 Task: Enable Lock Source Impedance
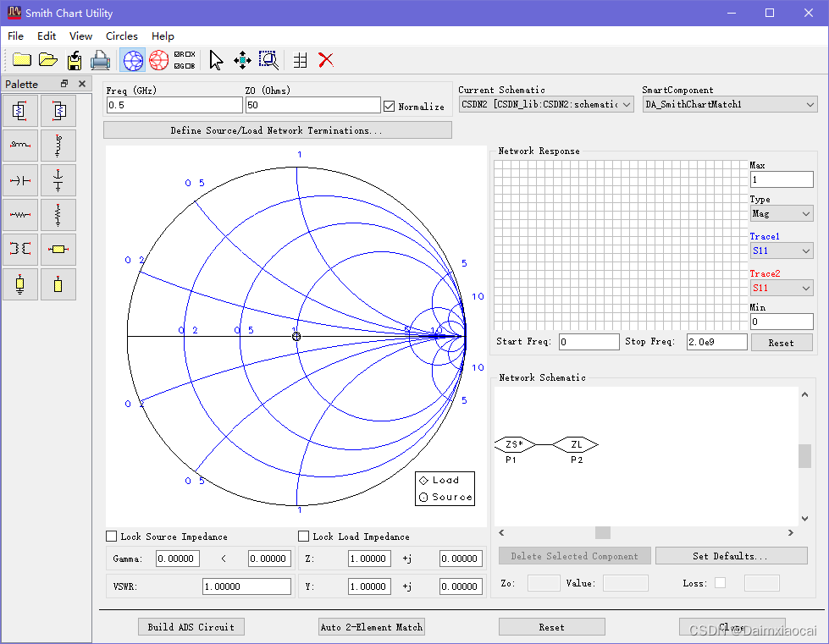(x=112, y=537)
